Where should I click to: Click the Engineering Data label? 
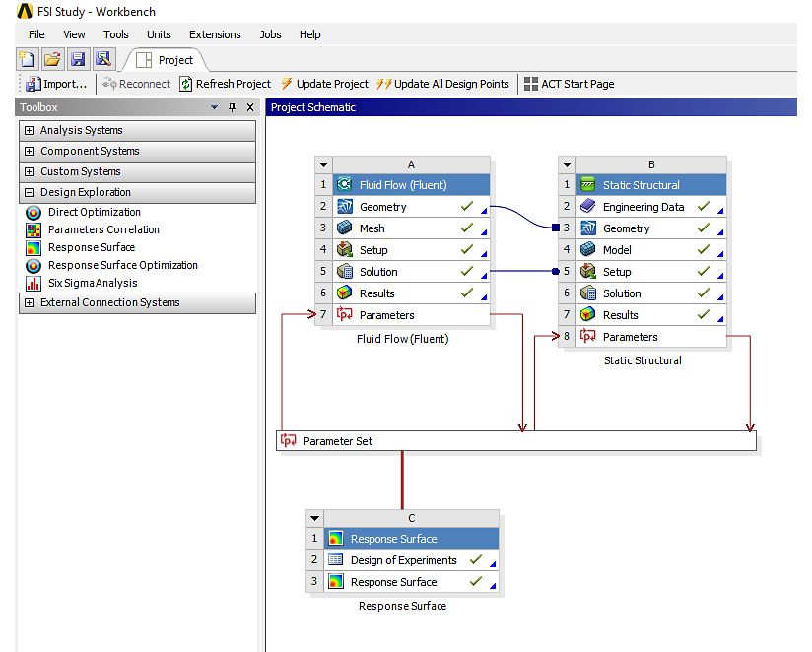click(643, 207)
